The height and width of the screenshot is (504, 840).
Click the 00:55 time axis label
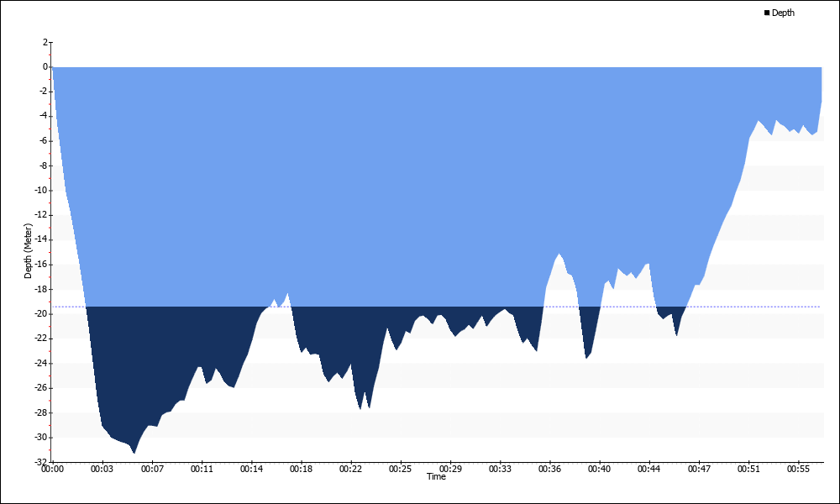[798, 470]
